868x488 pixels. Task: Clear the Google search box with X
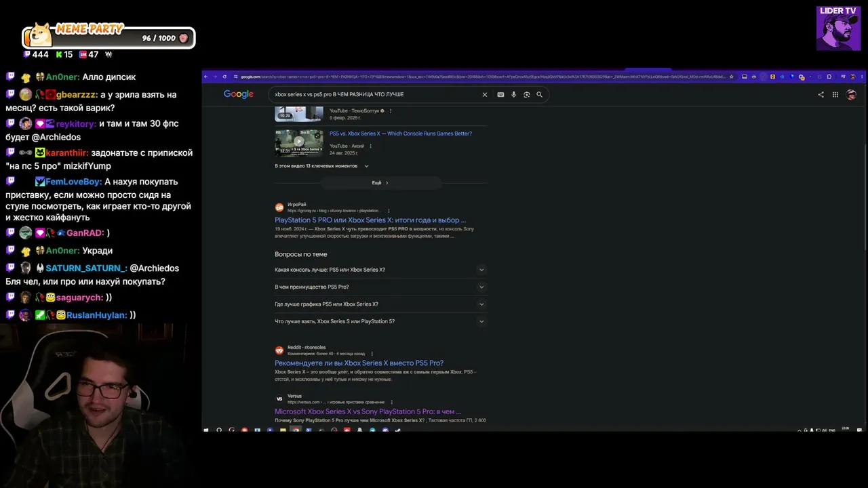coord(484,95)
